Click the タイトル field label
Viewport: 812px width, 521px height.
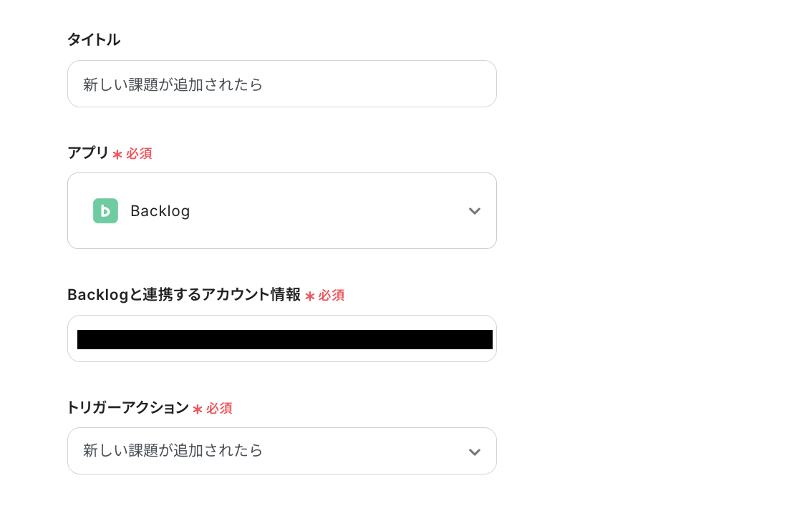tap(94, 40)
